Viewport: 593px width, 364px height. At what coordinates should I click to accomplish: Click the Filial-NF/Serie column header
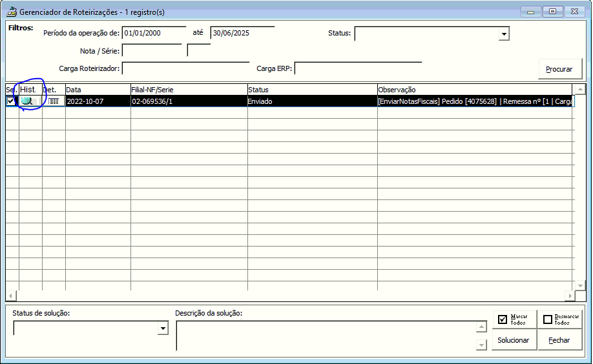click(189, 90)
